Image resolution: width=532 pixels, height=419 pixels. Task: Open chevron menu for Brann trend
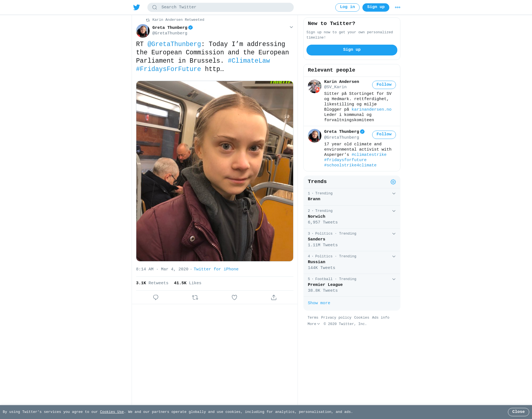(394, 194)
